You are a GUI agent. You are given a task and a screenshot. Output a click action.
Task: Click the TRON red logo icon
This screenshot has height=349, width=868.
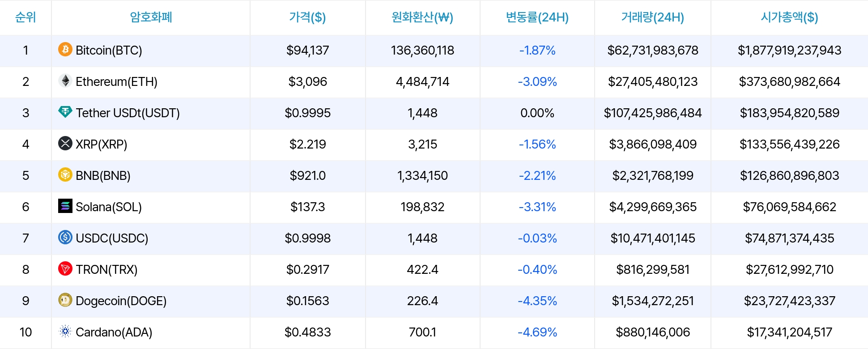(65, 268)
